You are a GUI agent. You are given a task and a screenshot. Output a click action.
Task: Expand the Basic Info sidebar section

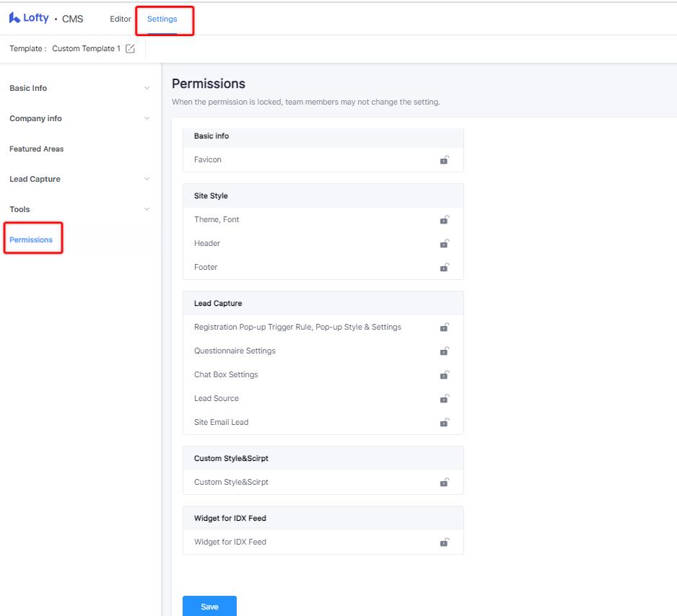[147, 88]
